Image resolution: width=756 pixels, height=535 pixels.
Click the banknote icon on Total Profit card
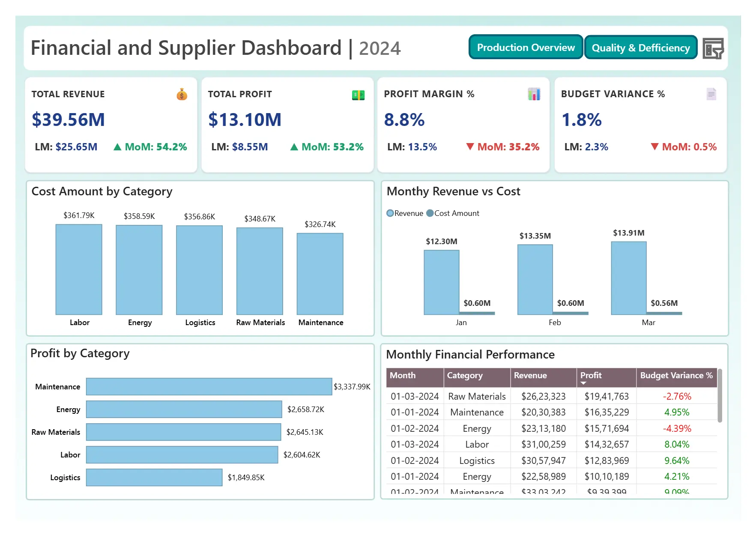pyautogui.click(x=359, y=95)
